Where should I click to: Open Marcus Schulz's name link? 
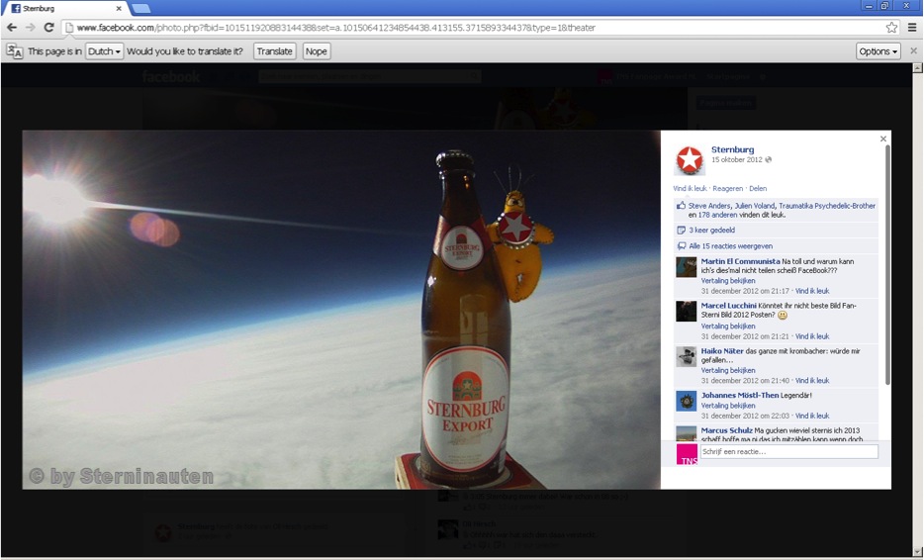pos(726,430)
